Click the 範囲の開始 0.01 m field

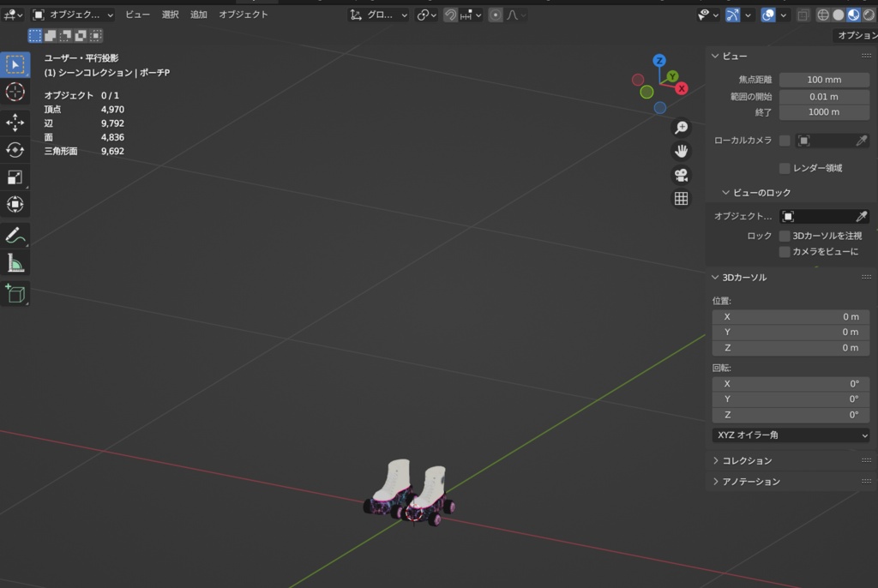coord(824,97)
